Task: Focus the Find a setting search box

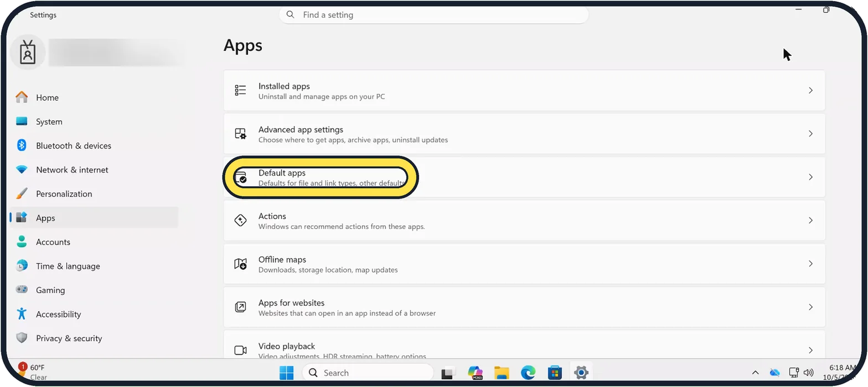Action: (x=434, y=15)
